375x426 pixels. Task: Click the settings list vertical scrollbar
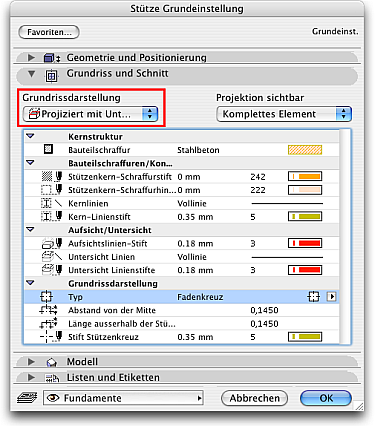click(345, 236)
